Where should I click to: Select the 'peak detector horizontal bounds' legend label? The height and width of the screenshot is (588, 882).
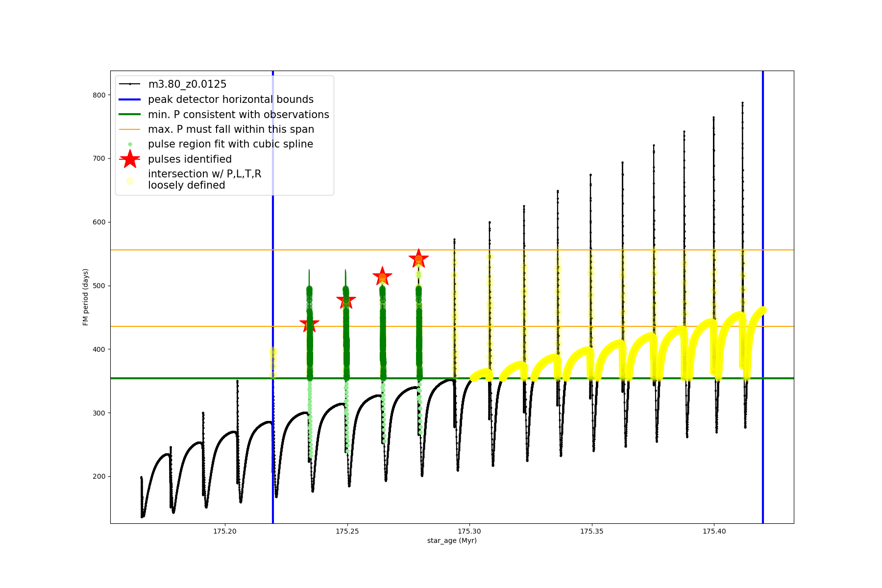click(x=230, y=99)
